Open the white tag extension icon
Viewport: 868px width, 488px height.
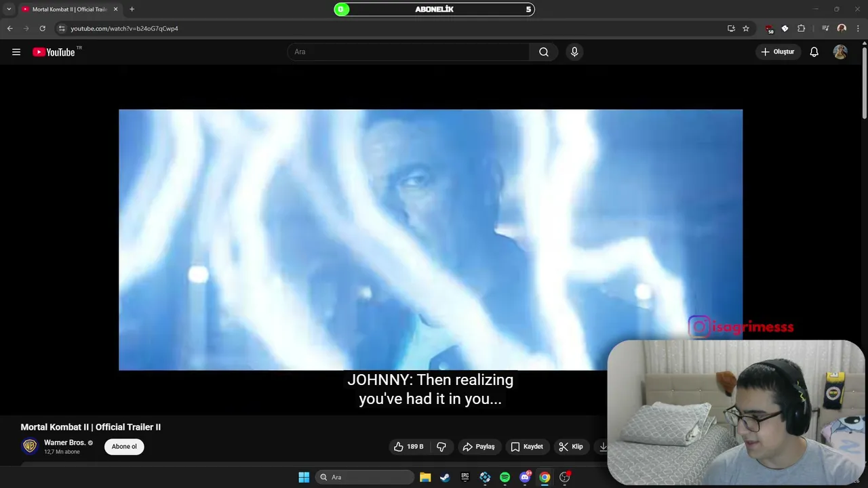click(x=785, y=28)
